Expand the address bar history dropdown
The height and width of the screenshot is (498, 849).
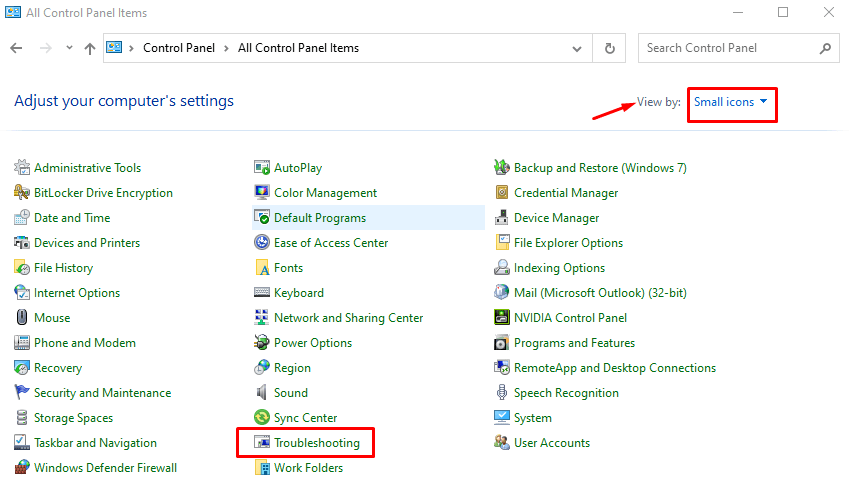[578, 48]
